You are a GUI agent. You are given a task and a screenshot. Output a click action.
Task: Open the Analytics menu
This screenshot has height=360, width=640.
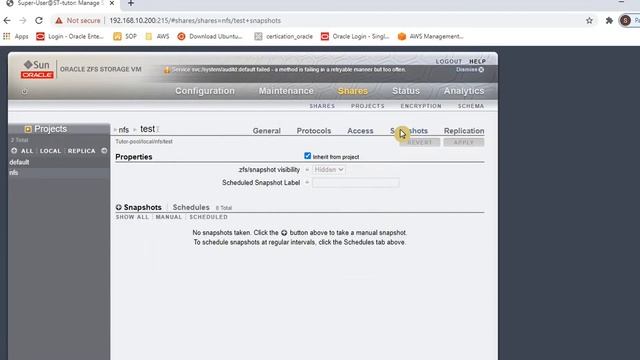pos(464,91)
